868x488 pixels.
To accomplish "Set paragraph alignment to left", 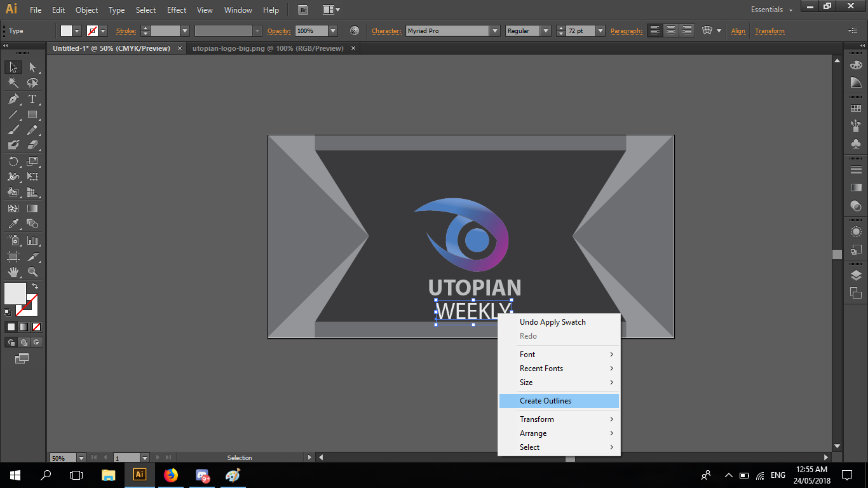I will (x=655, y=30).
